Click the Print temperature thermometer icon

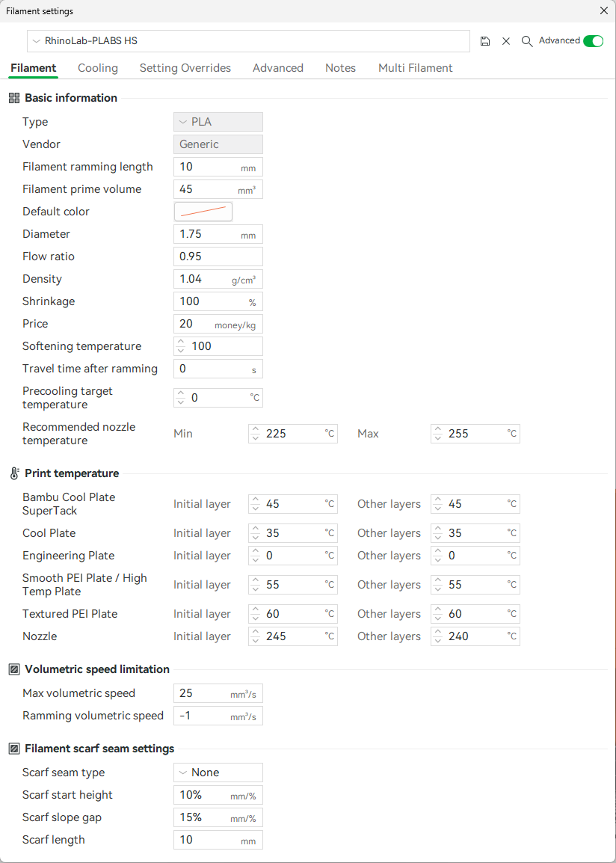click(13, 473)
